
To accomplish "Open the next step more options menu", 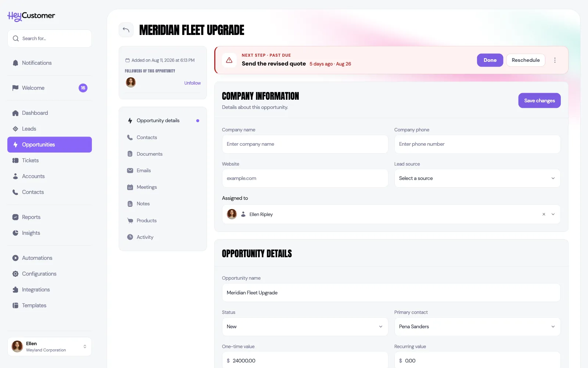I will click(555, 60).
